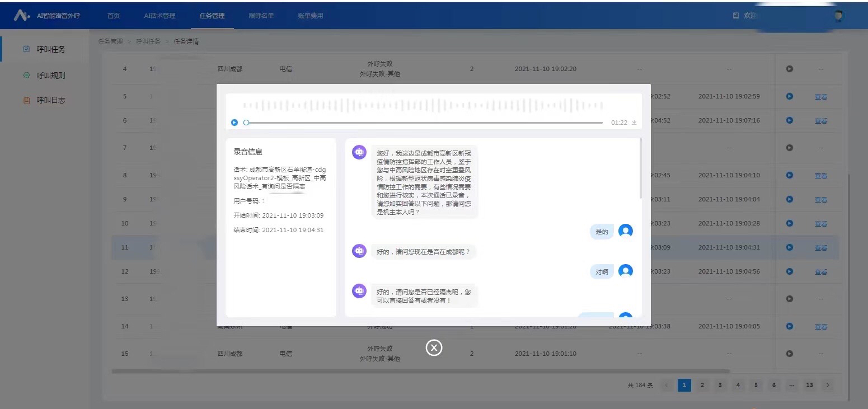Click the AI智能语音外呼 logo
868x409 pixels.
pyautogui.click(x=47, y=16)
